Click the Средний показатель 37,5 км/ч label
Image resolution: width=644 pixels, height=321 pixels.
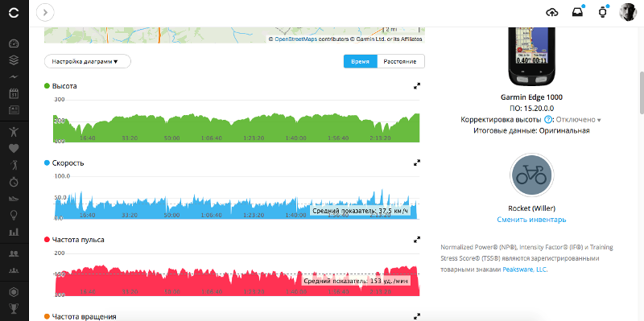point(360,211)
